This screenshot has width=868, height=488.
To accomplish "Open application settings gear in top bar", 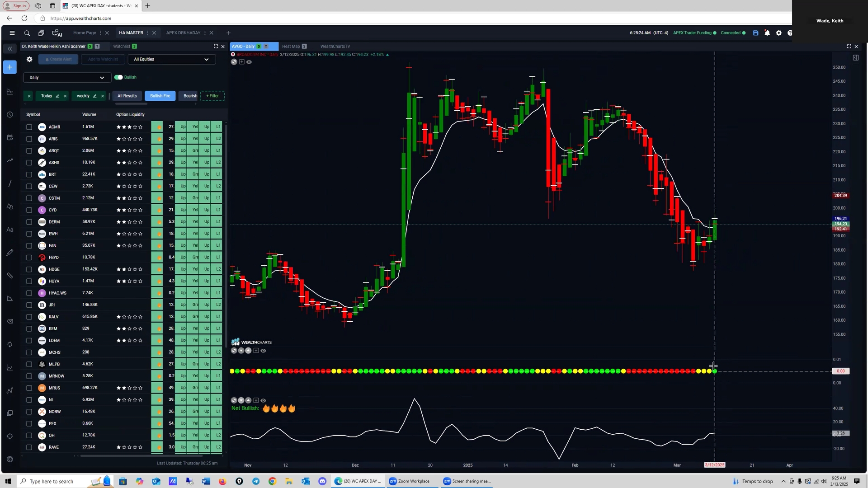I will click(x=778, y=33).
